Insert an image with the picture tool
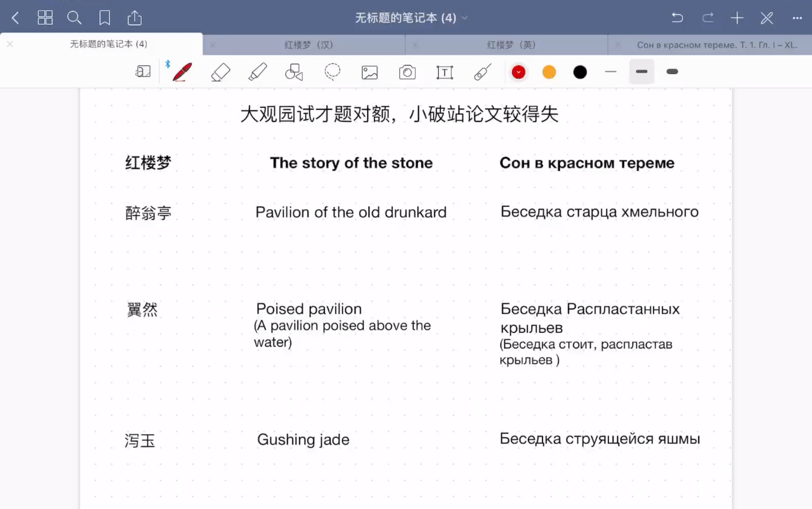Image resolution: width=812 pixels, height=509 pixels. coord(370,73)
